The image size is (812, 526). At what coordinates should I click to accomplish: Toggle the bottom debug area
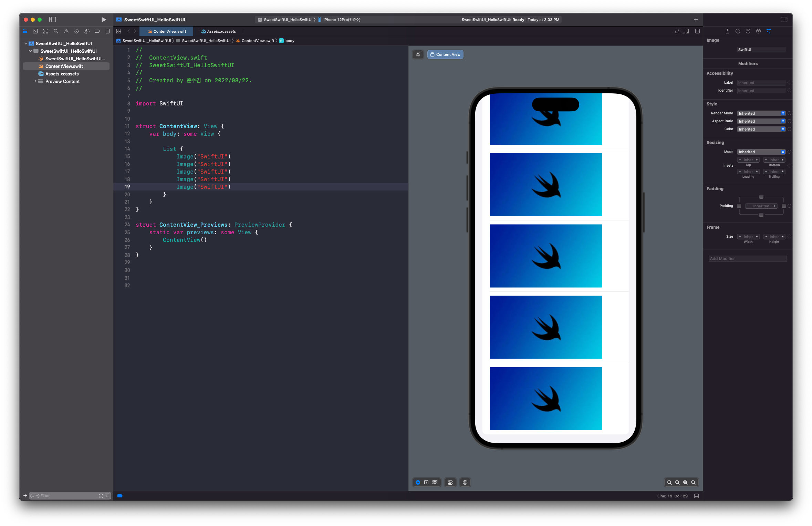tap(696, 496)
